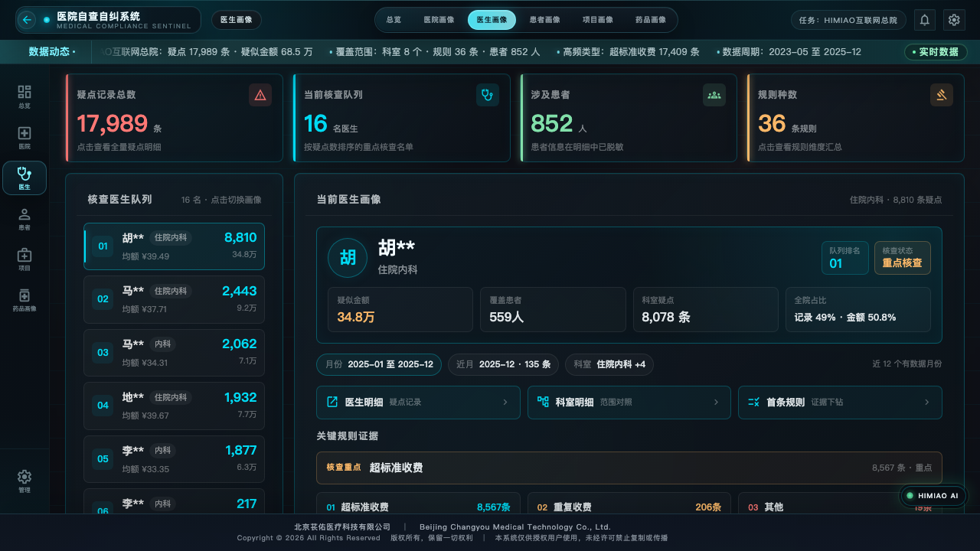Click the back arrow icon in header

(x=28, y=20)
